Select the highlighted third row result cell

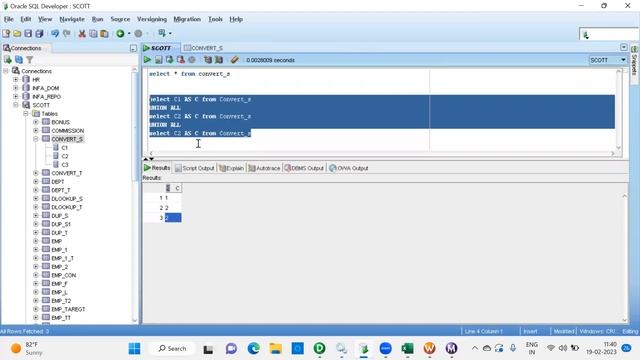click(x=173, y=218)
